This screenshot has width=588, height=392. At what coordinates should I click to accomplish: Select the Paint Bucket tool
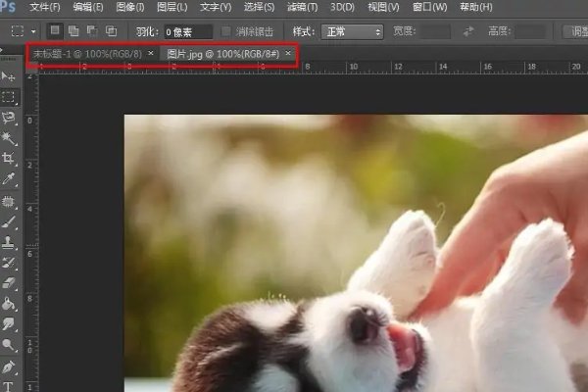pyautogui.click(x=8, y=304)
